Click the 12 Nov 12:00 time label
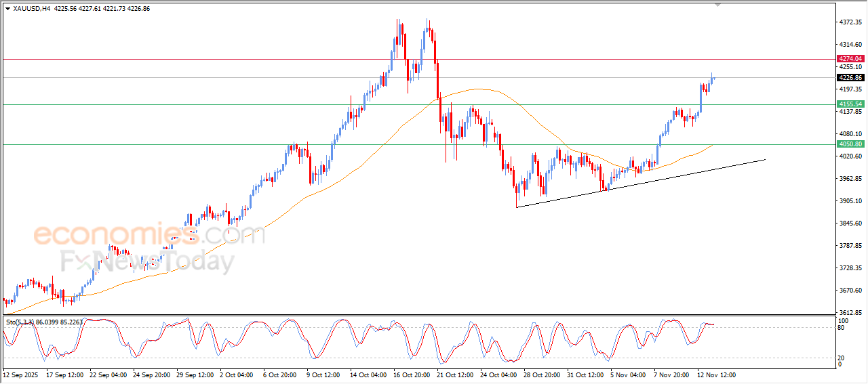 click(x=717, y=375)
